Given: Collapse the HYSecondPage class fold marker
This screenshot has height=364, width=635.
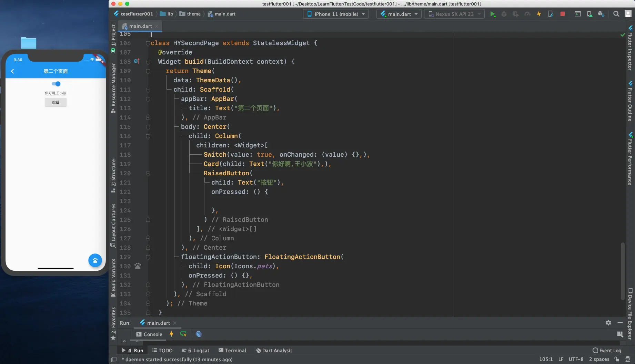Looking at the screenshot, I should [x=148, y=43].
